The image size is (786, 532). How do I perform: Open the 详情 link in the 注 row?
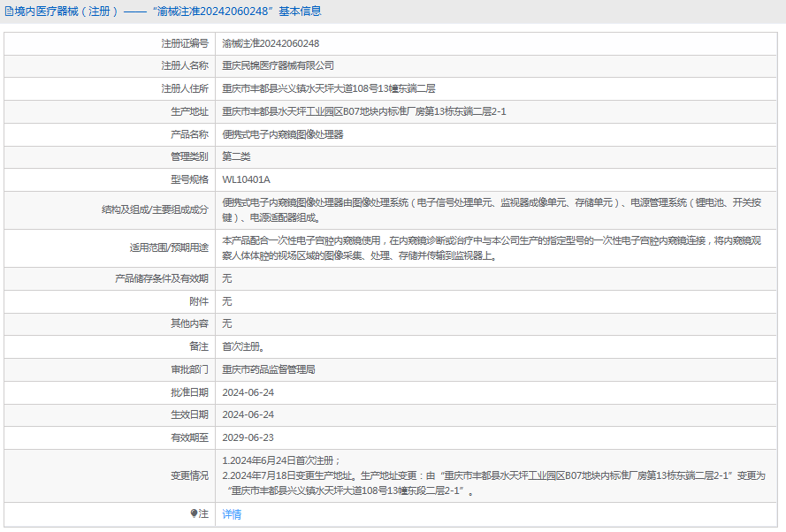[232, 514]
